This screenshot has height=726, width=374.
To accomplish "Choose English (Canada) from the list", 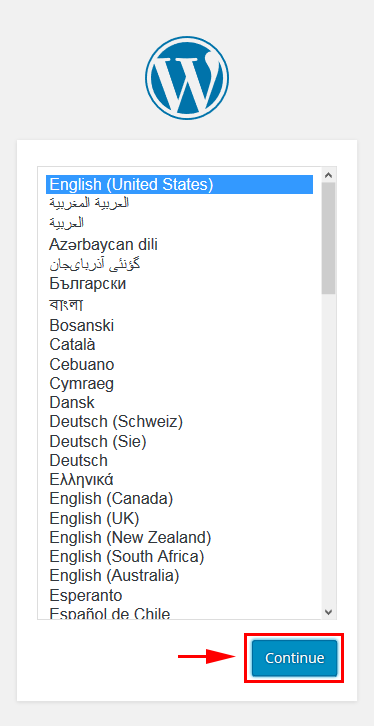I will [x=180, y=499].
